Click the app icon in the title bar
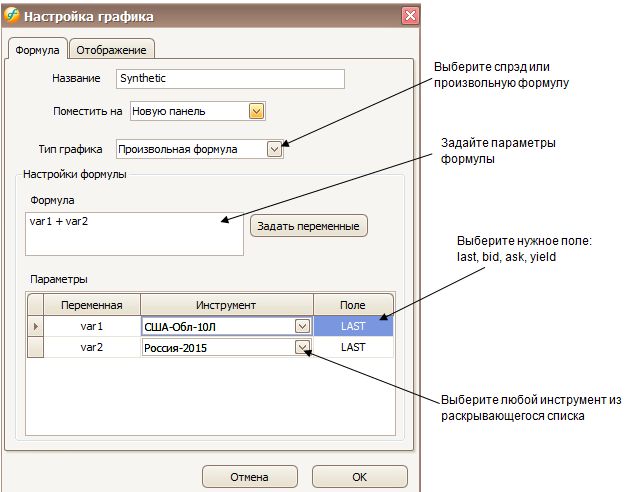Viewport: 639px width, 492px height. (x=12, y=16)
